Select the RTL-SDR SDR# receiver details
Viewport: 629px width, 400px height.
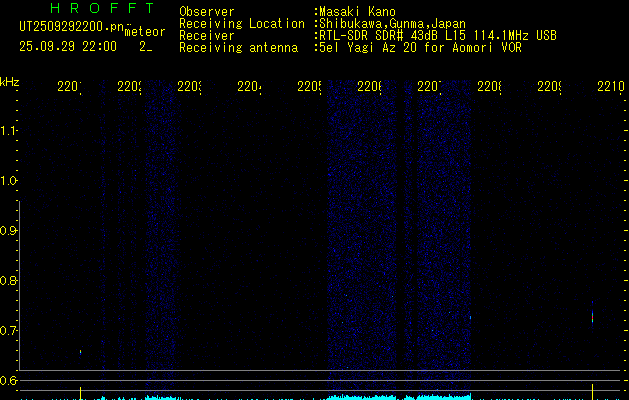coord(438,36)
